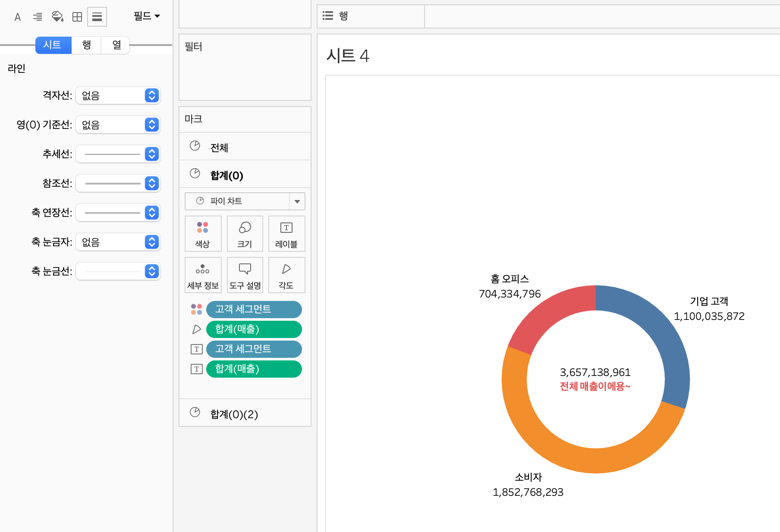Screen dimensions: 780x532
Task: Click the 704,334,796 value label
Action: coord(510,294)
